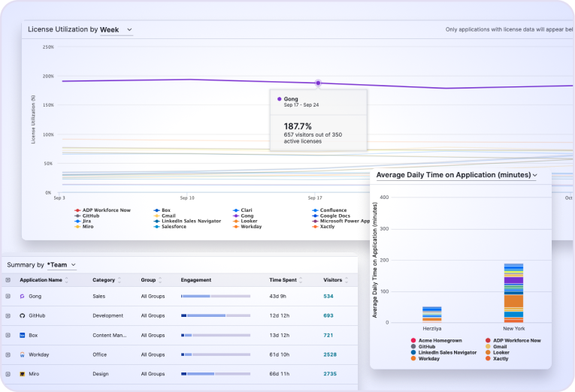Toggle Xactly in bar chart legend
Screen dimensions: 575x392
[x=497, y=359]
